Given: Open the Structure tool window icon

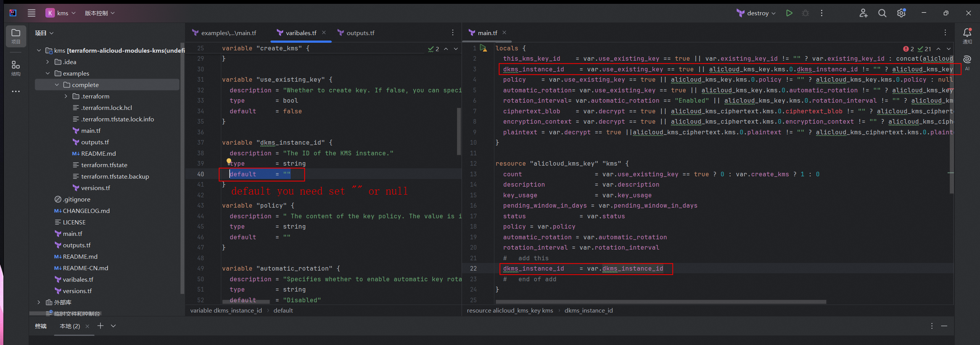Looking at the screenshot, I should 16,68.
